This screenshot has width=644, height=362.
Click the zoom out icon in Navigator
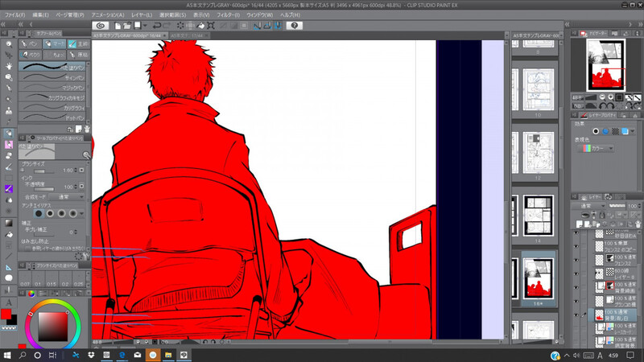coord(602,97)
